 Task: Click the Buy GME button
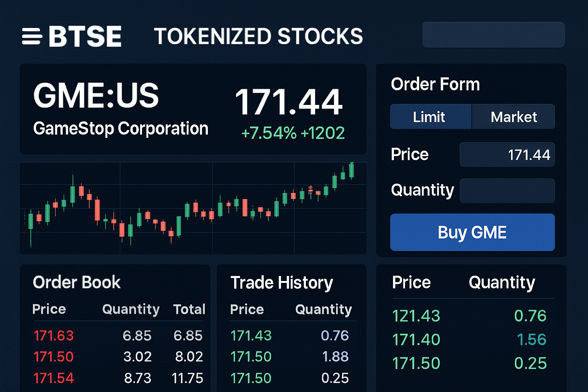(x=472, y=232)
